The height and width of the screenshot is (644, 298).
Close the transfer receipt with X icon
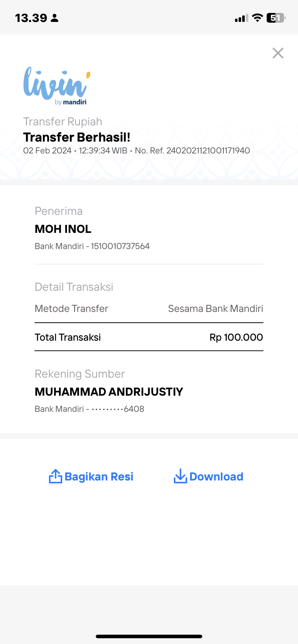point(278,53)
